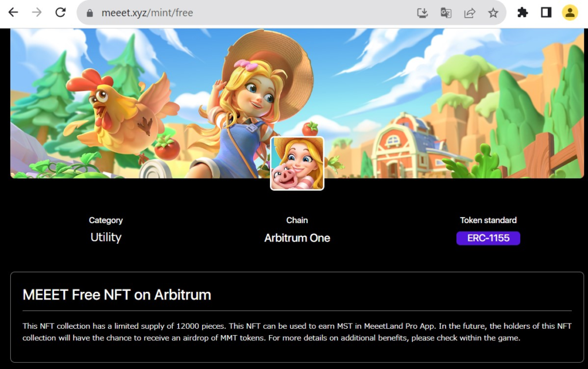Install the page as app icon
Viewport: 588px width, 369px height.
pyautogui.click(x=422, y=13)
